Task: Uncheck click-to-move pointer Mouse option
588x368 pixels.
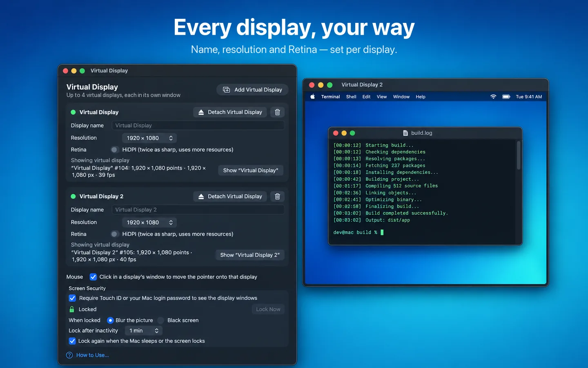Action: pos(93,277)
